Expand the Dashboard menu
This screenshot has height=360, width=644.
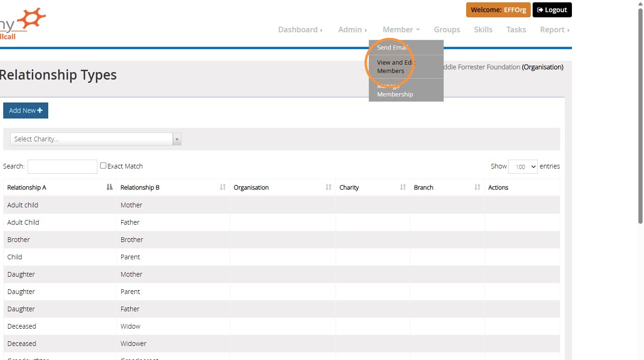(x=300, y=29)
